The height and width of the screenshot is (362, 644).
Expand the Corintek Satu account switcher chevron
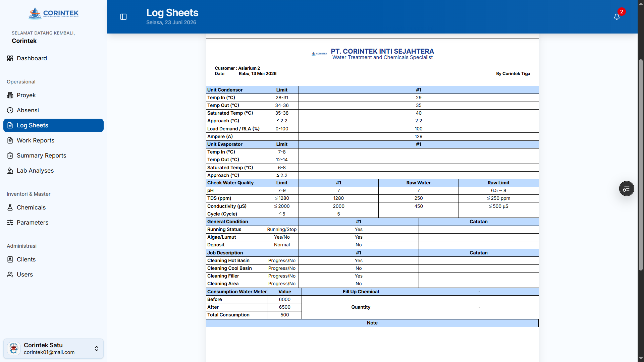[x=97, y=349]
